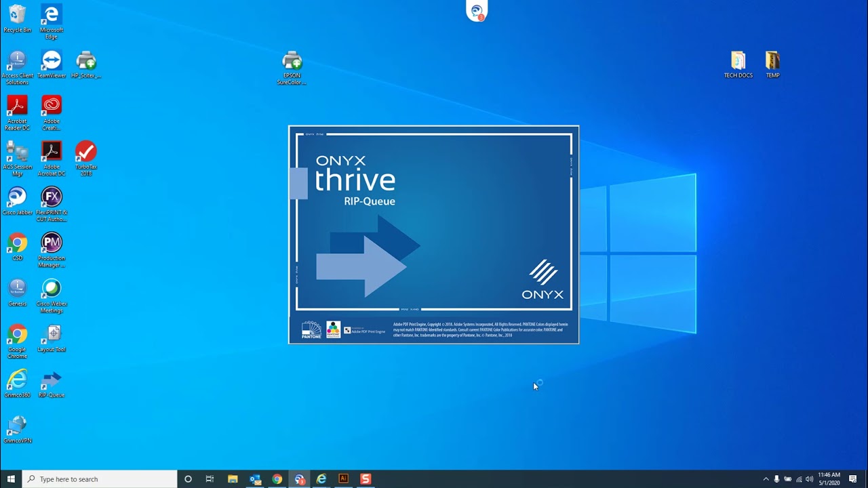Select the Access Client Solutions shortcut
868x488 pixels.
tap(17, 68)
